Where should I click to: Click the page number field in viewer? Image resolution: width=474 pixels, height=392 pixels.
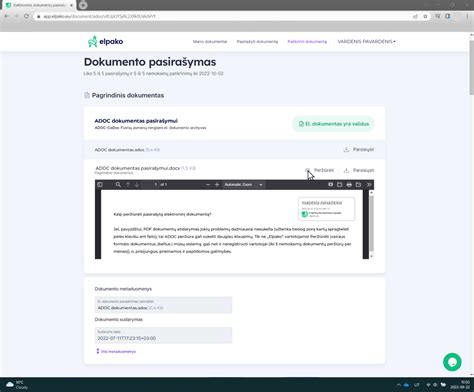coord(151,184)
